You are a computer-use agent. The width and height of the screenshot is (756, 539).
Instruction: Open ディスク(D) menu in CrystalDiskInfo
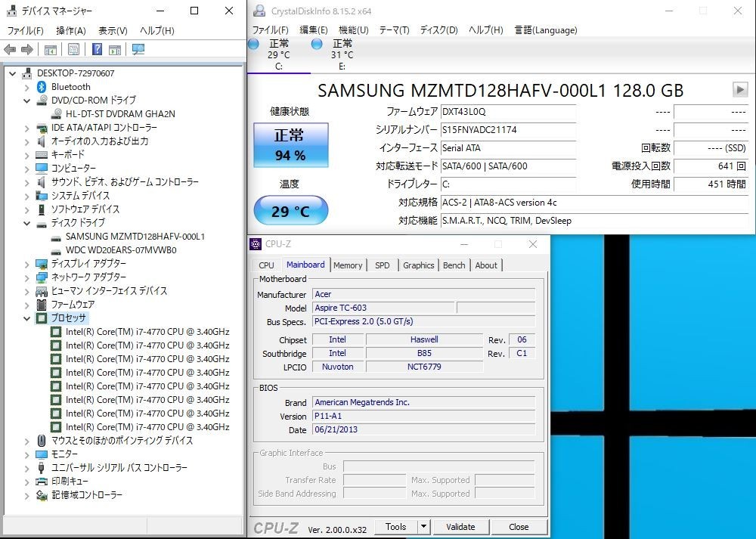pyautogui.click(x=438, y=30)
